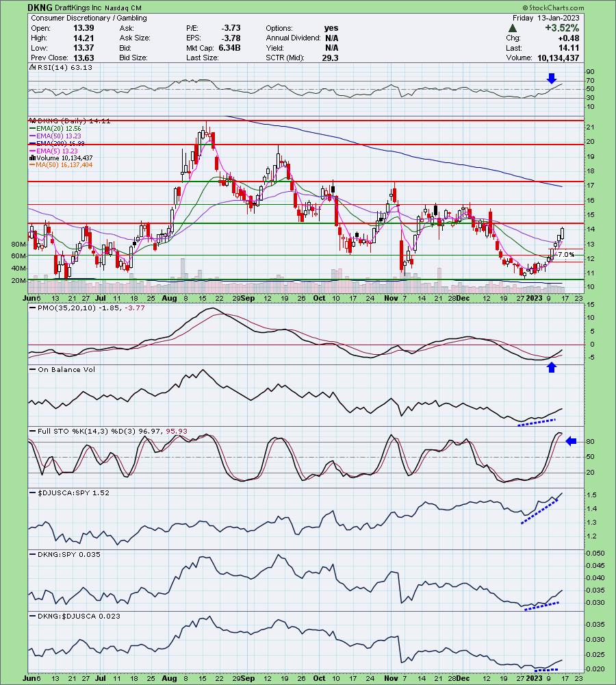Click the DKNG ticker symbol heading
Viewport: 616px width, 685px height.
[x=40, y=8]
